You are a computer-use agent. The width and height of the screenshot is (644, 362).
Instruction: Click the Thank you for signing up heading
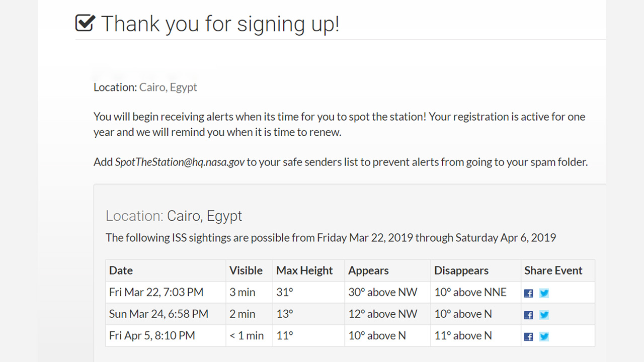[220, 24]
